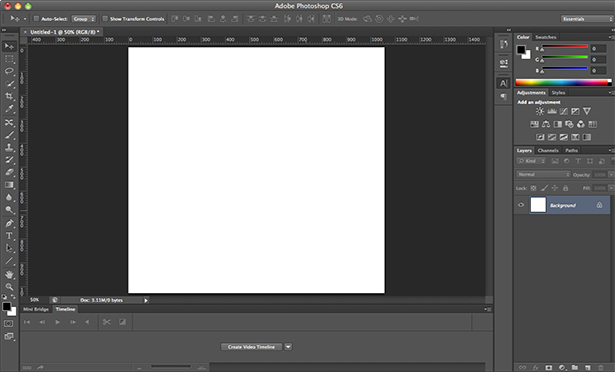Add Brightness/Contrast adjustment
This screenshot has height=372, width=615.
pos(540,111)
